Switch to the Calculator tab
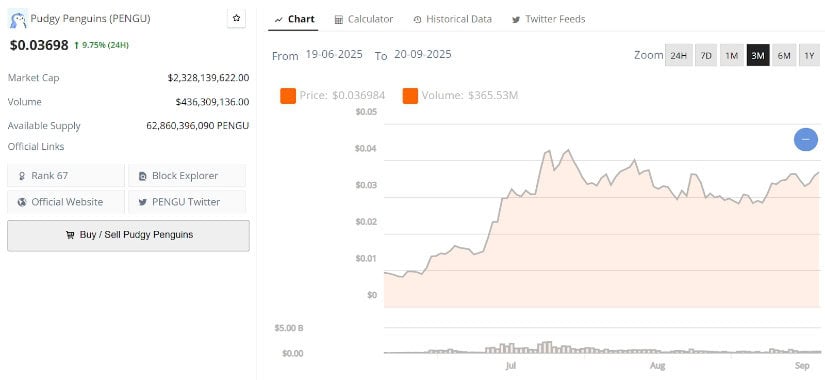Screen dimensions: 825x380 [x=364, y=19]
